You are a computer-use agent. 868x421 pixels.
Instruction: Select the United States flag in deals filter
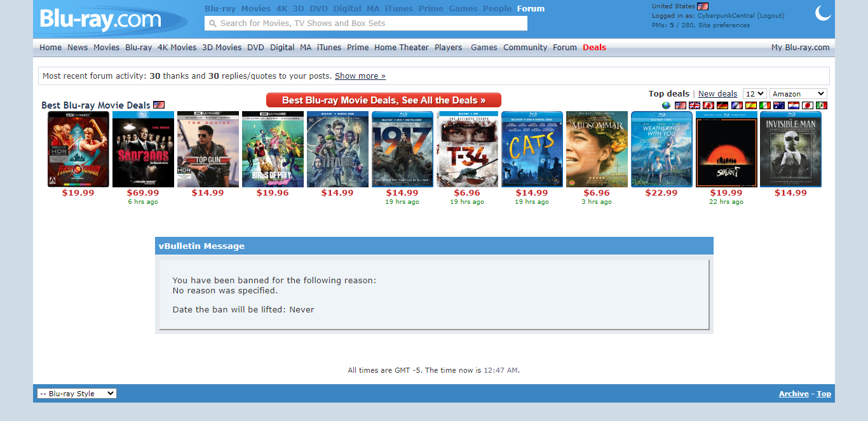tap(681, 105)
